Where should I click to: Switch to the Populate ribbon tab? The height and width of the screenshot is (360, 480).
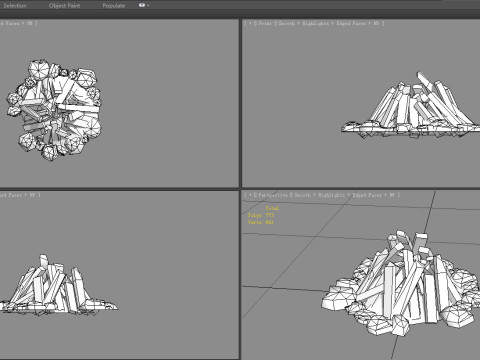[x=114, y=6]
